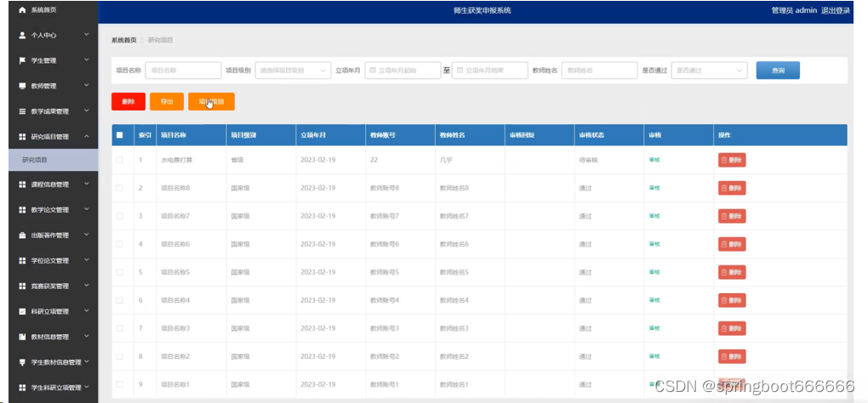The height and width of the screenshot is (403, 868).
Task: Click the 审核 link for 项目名称6
Action: [654, 244]
